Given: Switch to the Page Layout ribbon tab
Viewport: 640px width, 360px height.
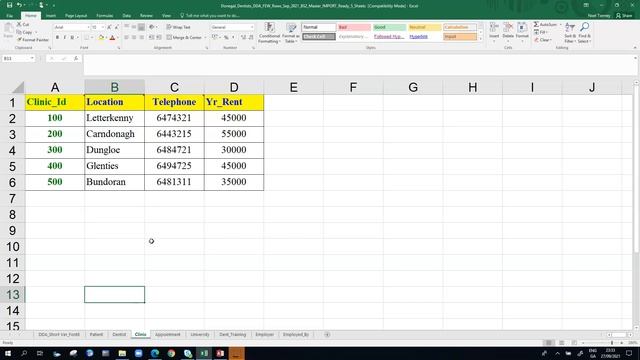Looking at the screenshot, I should 76,16.
